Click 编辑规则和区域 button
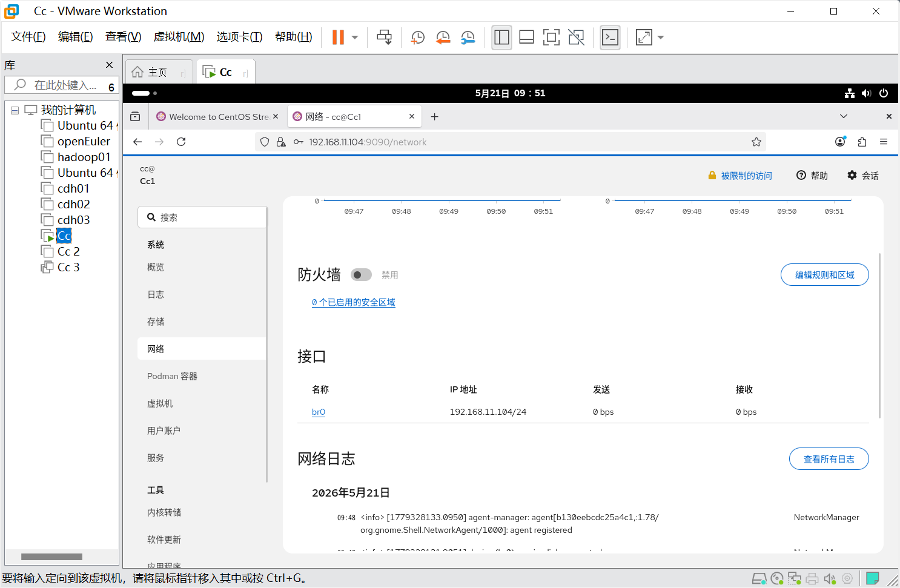This screenshot has width=900, height=588. pyautogui.click(x=825, y=275)
